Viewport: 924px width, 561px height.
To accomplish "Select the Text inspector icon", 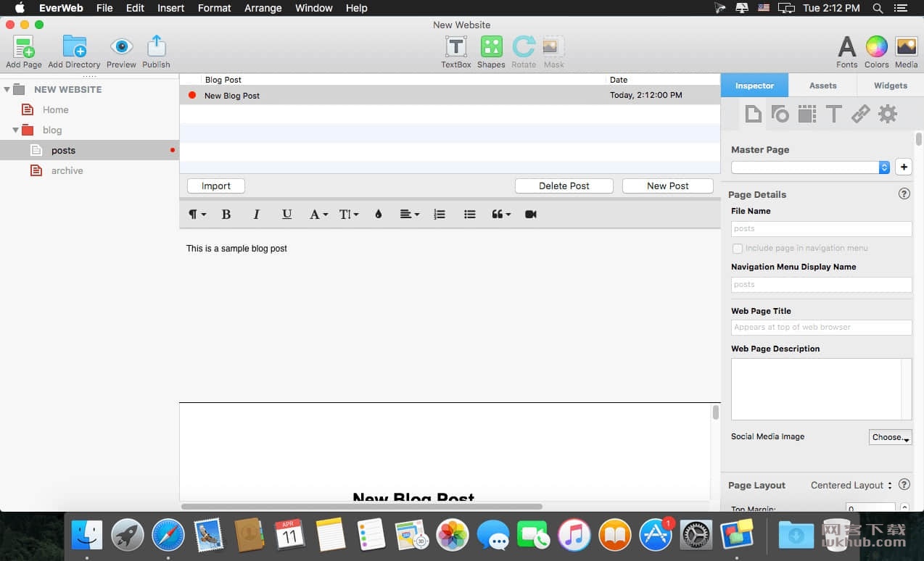I will tap(834, 114).
